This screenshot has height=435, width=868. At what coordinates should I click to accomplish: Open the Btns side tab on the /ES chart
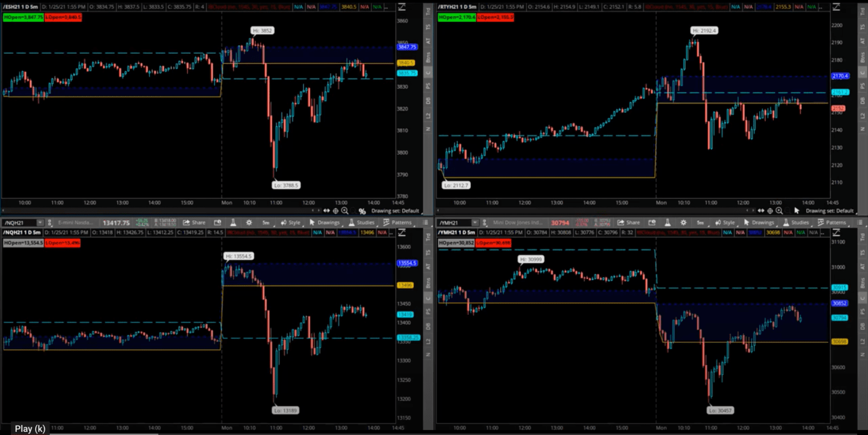pyautogui.click(x=428, y=57)
